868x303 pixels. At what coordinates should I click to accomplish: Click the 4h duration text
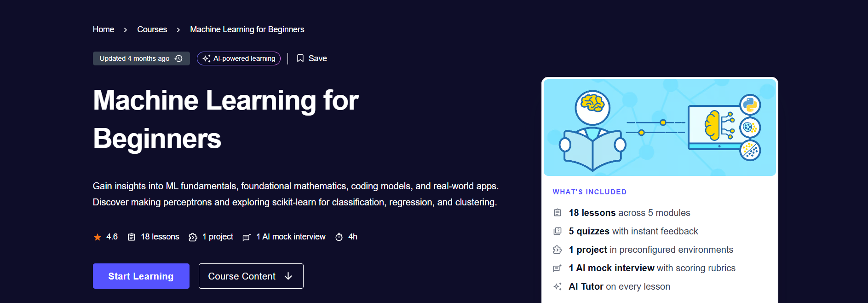(353, 237)
